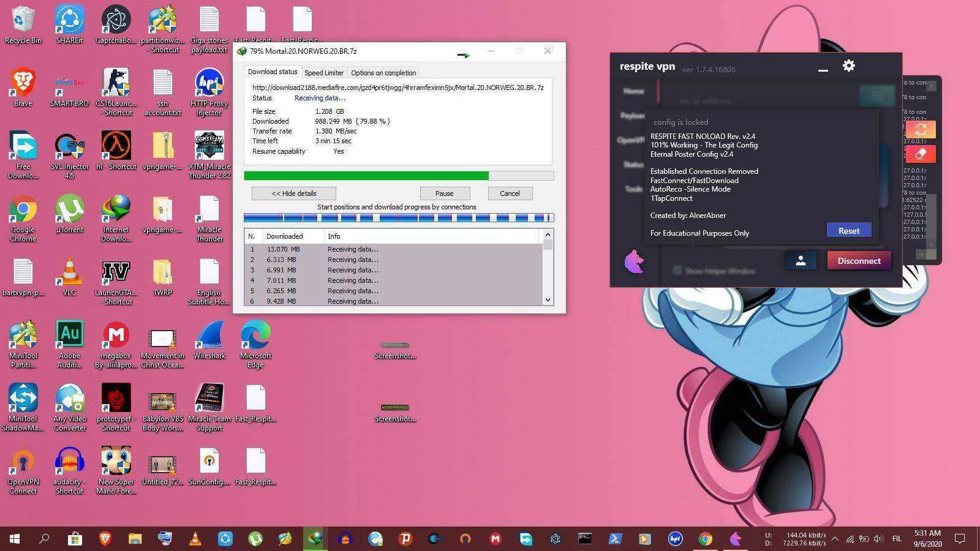This screenshot has width=980, height=551.
Task: Click the orange refresh icon in helper window
Action: click(x=921, y=129)
